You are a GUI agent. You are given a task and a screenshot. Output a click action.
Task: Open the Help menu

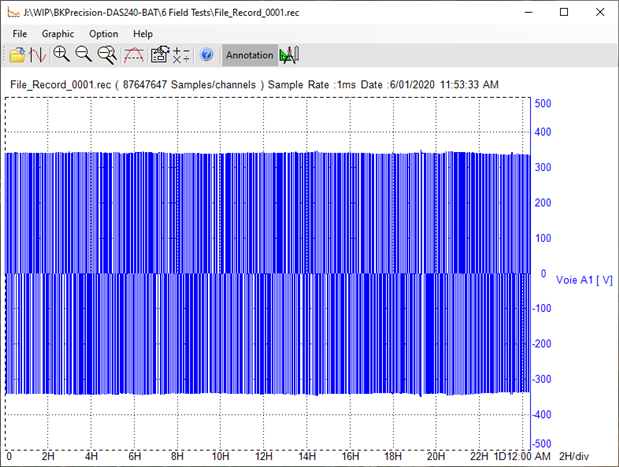tap(143, 34)
